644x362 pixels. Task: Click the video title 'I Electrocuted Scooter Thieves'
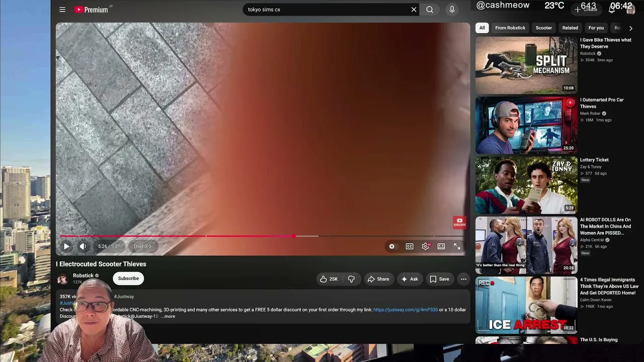click(101, 264)
